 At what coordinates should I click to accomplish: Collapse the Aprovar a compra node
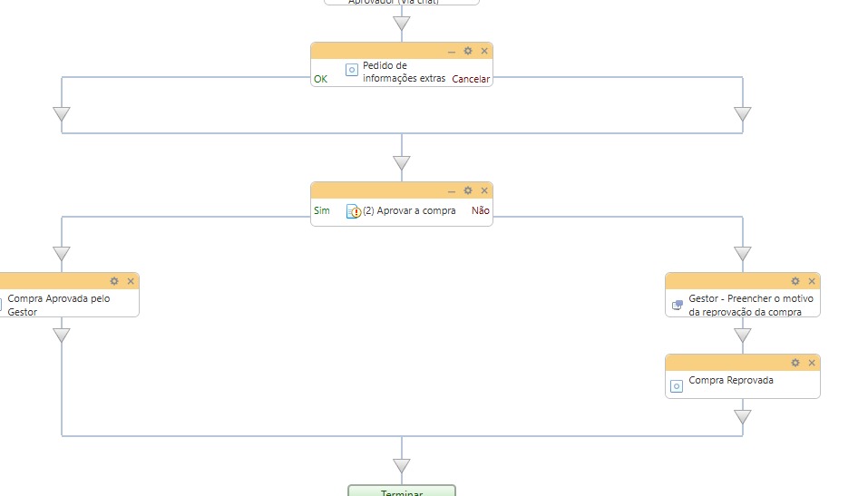click(x=452, y=190)
